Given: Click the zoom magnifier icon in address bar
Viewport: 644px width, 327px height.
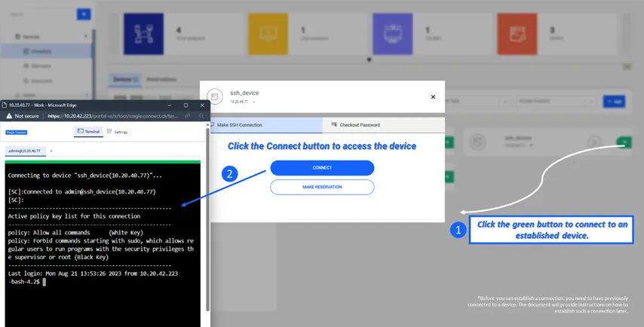Looking at the screenshot, I should coord(201,116).
